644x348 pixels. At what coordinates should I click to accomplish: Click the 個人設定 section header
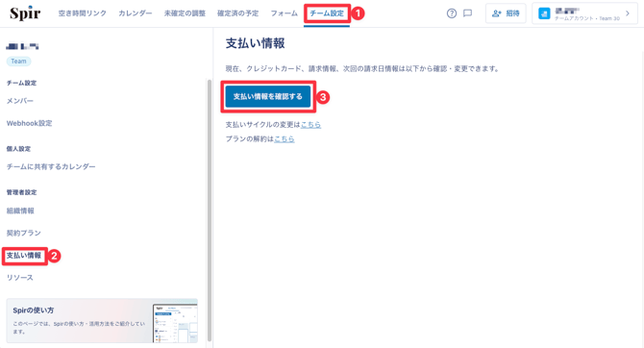pyautogui.click(x=18, y=149)
